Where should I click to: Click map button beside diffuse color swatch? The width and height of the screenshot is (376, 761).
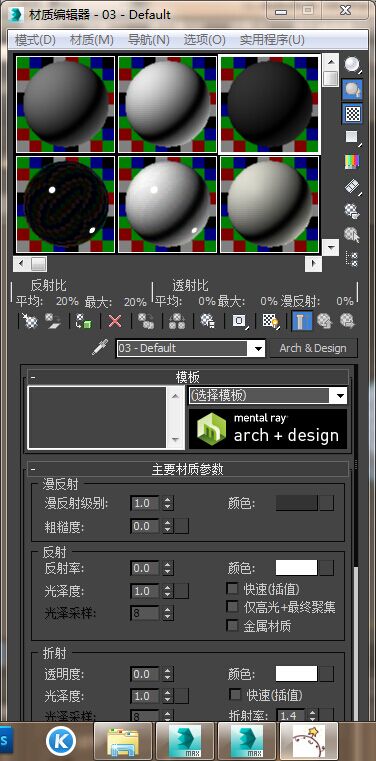tap(327, 503)
